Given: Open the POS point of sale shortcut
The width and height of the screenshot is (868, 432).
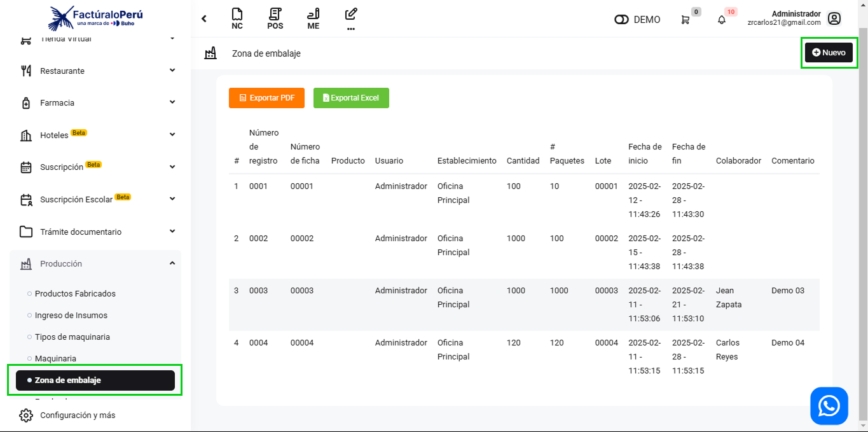Looking at the screenshot, I should tap(275, 18).
